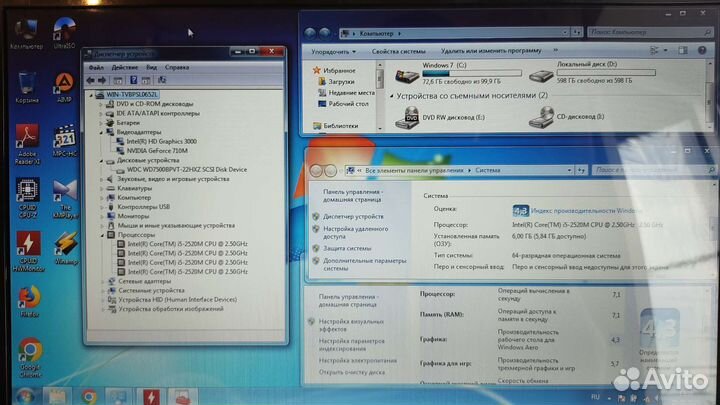Expand IDE ATA/ATAPI контроллеры node
Viewport: 720px width, 405px height.
101,113
